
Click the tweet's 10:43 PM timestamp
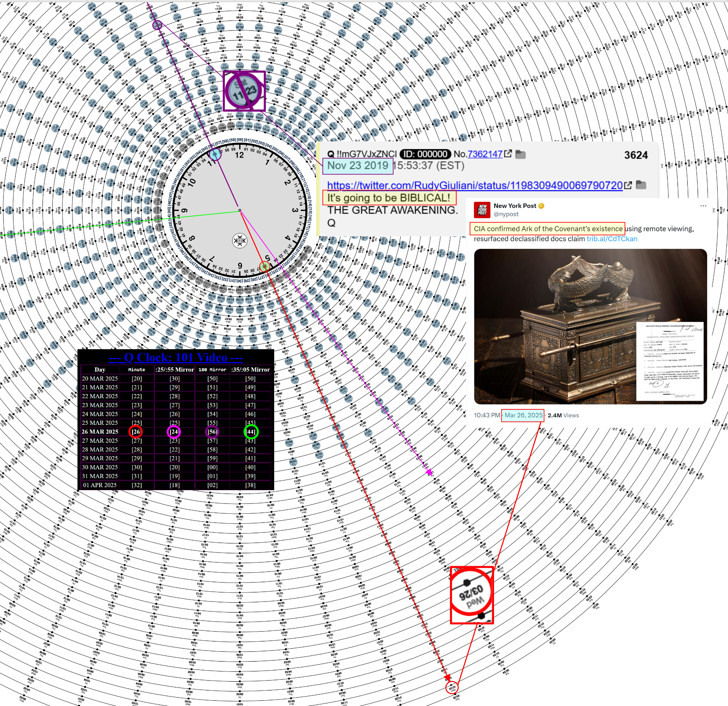487,415
